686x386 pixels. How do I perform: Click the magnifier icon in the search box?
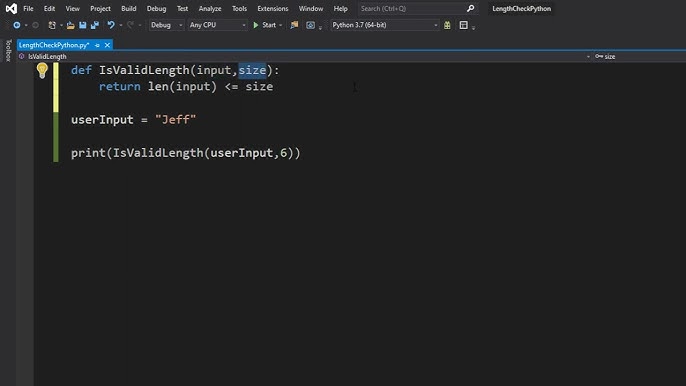(470, 8)
